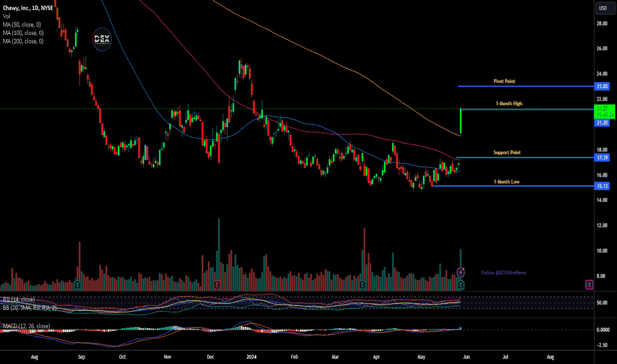Click the Support Point label
The image size is (617, 364).
[507, 152]
